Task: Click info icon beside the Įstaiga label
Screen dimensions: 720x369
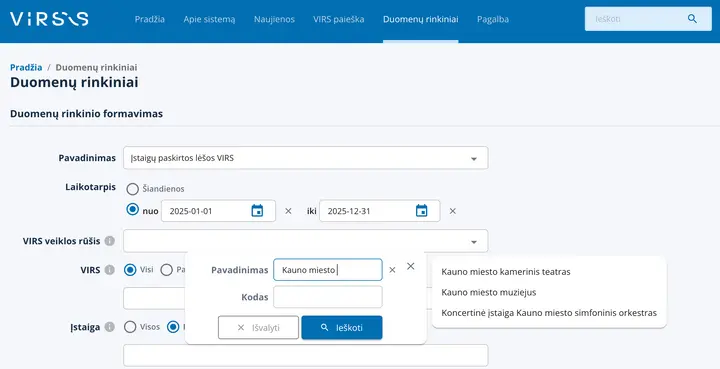Action: tap(109, 327)
